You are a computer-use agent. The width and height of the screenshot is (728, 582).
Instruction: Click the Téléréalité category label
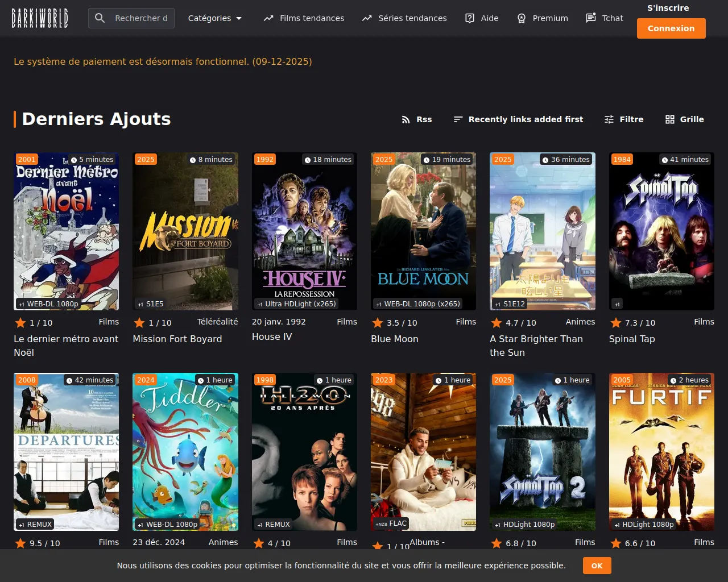218,322
